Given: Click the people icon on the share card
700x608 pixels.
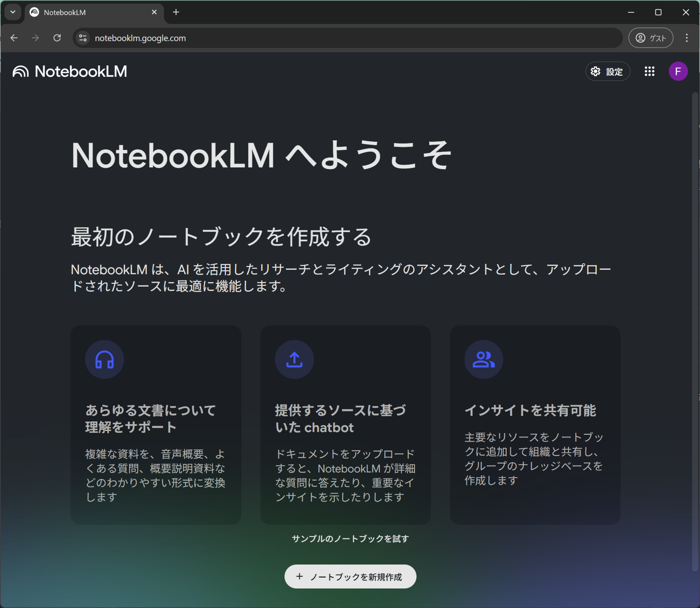Looking at the screenshot, I should [x=484, y=360].
